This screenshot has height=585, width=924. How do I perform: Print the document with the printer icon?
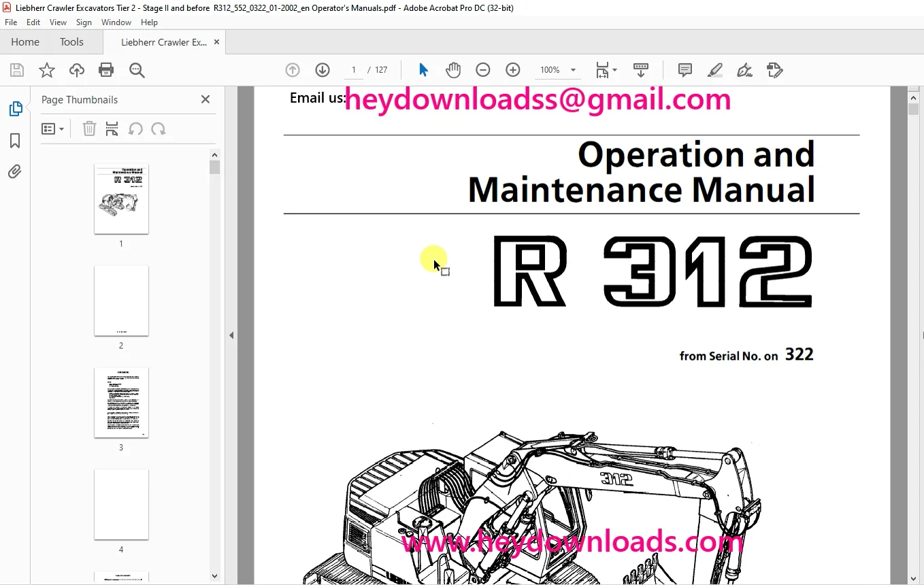106,70
